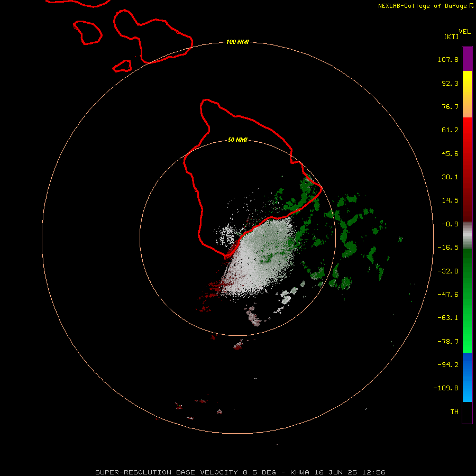Click the VEL legend title
The height and width of the screenshot is (476, 476).
click(x=464, y=31)
